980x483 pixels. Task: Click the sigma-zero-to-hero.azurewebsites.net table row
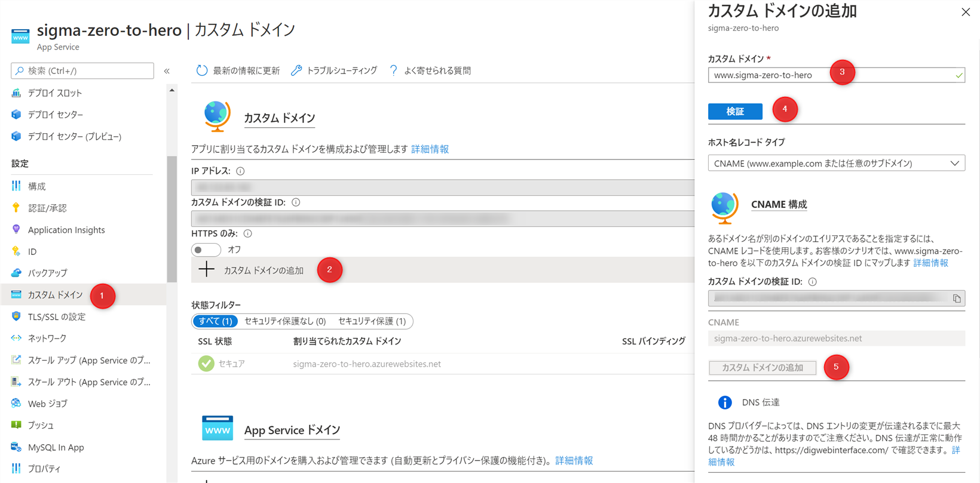coord(442,364)
